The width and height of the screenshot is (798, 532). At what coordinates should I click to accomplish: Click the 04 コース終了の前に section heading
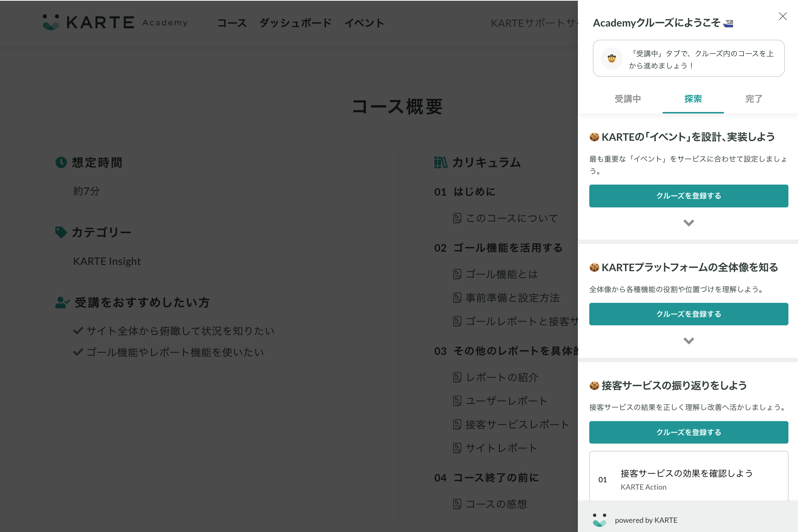pos(486,477)
